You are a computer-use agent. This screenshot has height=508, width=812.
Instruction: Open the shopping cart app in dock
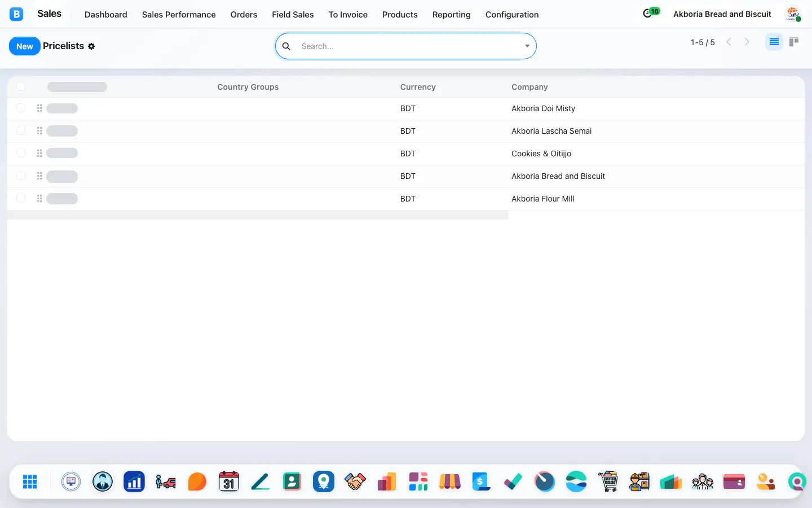tap(608, 481)
